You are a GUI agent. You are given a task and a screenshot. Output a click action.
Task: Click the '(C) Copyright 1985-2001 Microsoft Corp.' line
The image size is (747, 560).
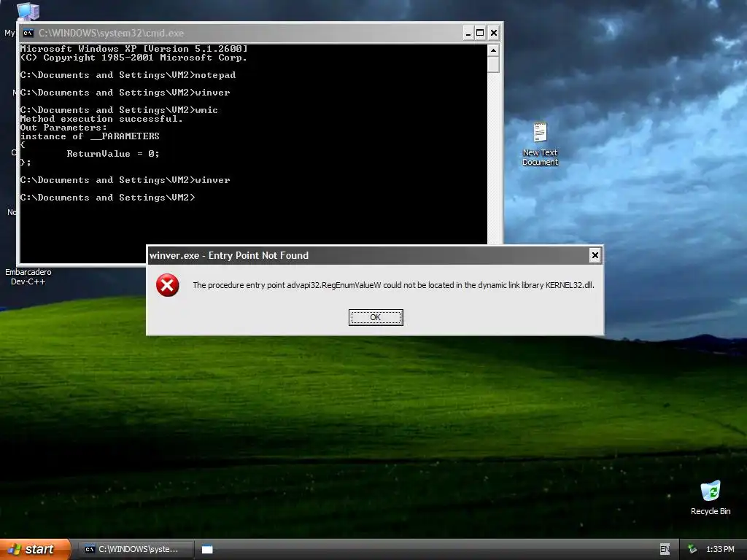click(134, 58)
